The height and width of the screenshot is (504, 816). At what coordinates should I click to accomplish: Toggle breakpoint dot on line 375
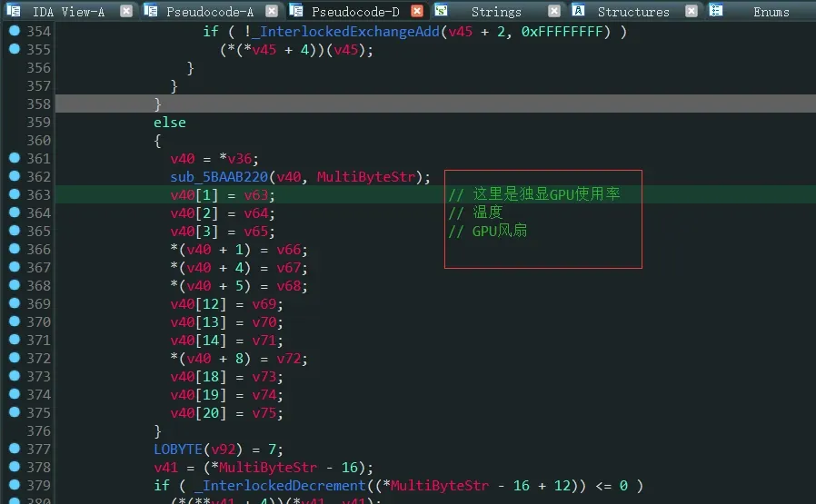[x=15, y=412]
